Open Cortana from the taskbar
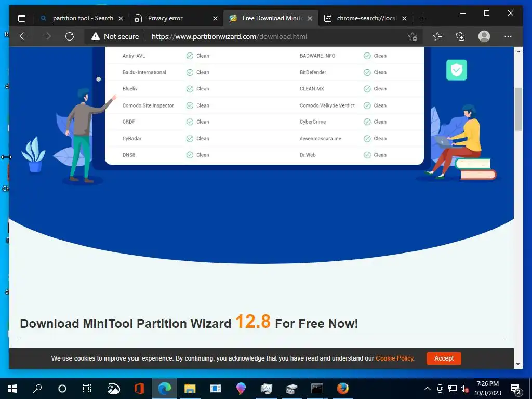 (x=62, y=389)
